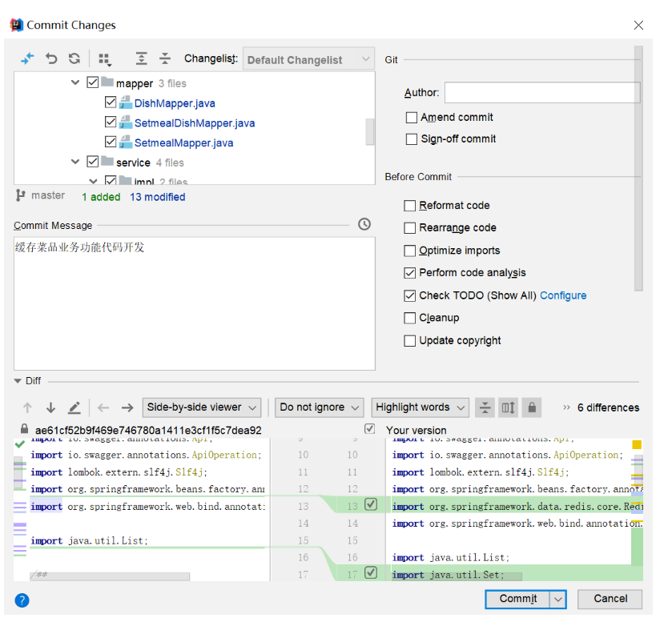Uncheck the service folder checkbox

pos(93,162)
